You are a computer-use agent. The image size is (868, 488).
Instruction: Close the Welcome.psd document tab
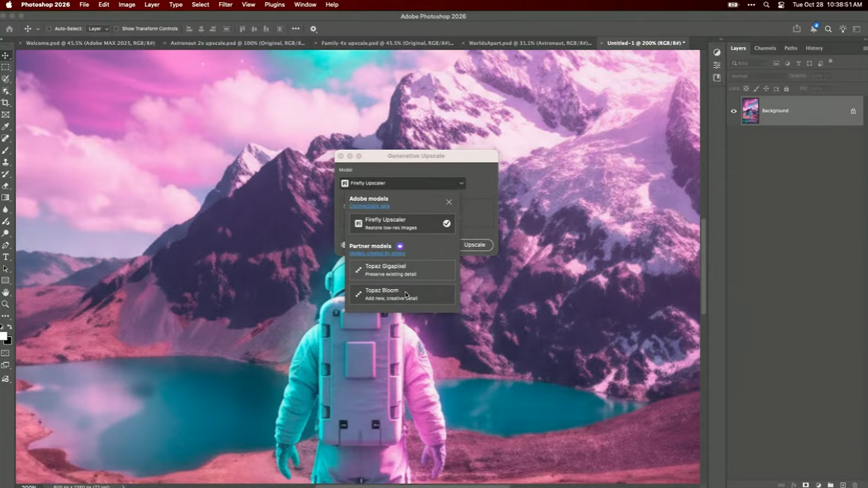(x=20, y=43)
